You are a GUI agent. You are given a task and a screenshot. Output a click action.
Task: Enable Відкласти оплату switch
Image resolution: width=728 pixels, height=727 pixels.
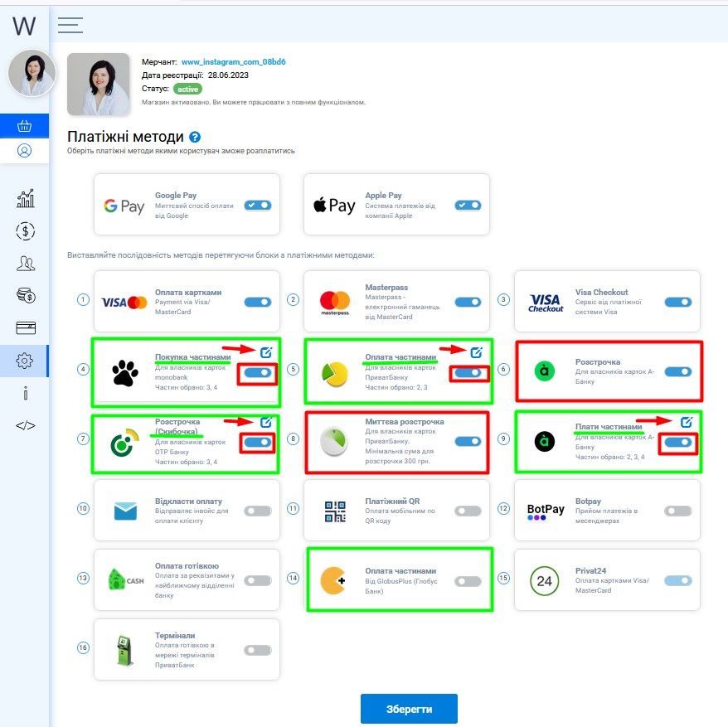258,511
